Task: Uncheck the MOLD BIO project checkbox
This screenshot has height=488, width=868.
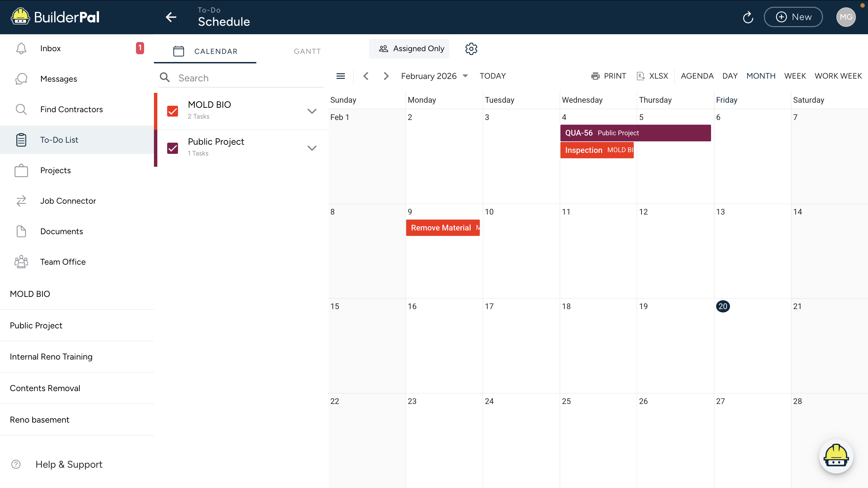Action: [x=173, y=111]
